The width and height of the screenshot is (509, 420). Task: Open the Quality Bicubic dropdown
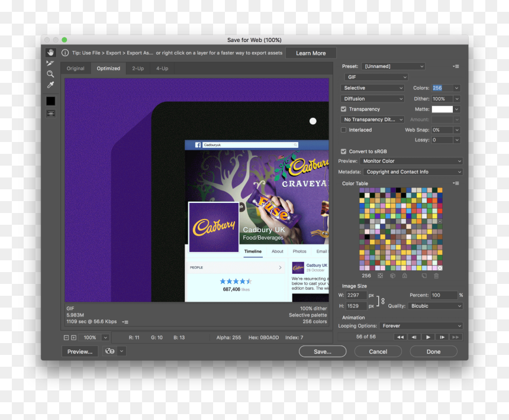[435, 306]
